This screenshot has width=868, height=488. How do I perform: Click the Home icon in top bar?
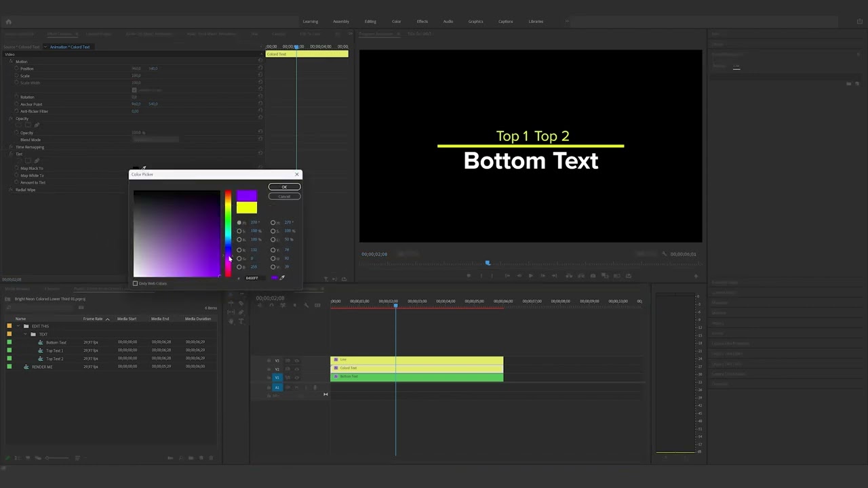tap(8, 22)
